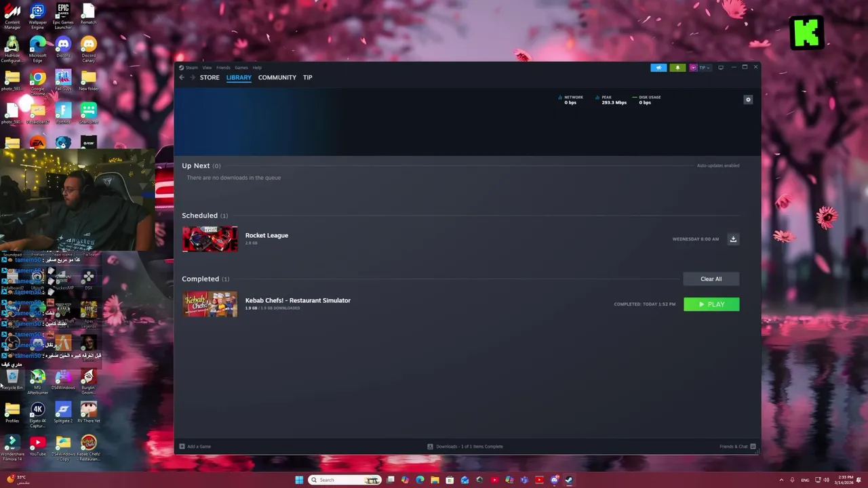
Task: Click Kebab Chefs! - Restaurant Simulator title
Action: point(298,300)
